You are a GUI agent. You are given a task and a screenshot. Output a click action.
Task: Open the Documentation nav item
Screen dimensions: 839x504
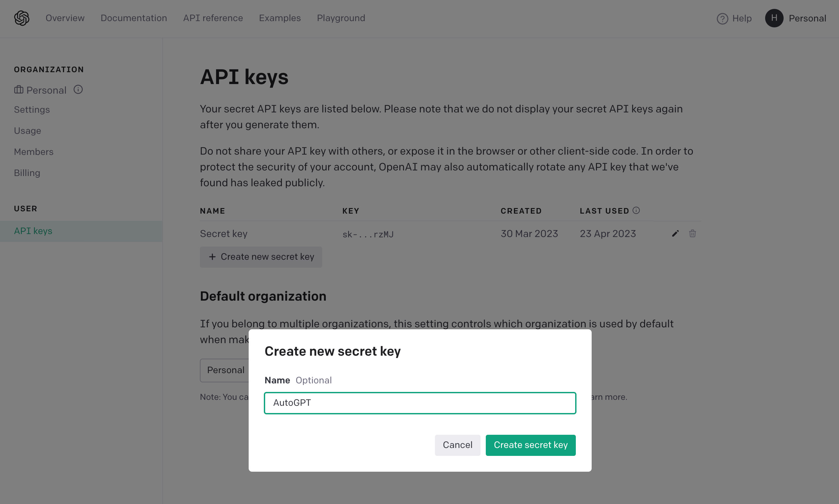(134, 18)
